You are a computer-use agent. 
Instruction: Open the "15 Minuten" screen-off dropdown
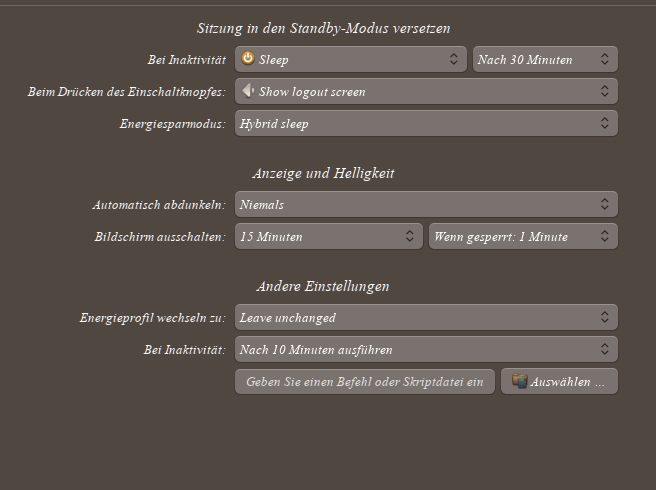pos(328,237)
